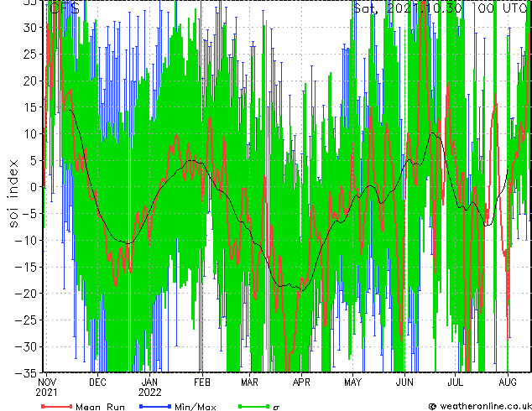This screenshot has height=411, width=532.
Task: Click the 'Sat, 2021.10.30 00 UTC' timestamp
Action: [x=441, y=8]
